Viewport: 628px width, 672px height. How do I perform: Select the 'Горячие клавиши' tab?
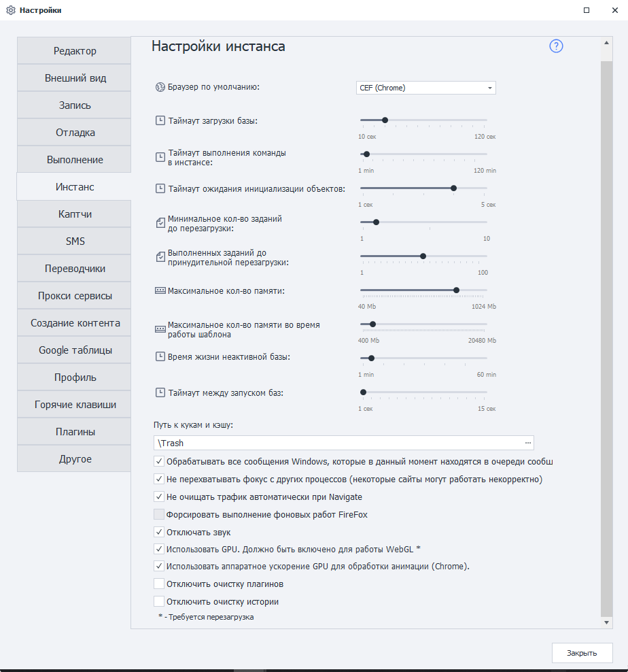pyautogui.click(x=75, y=405)
